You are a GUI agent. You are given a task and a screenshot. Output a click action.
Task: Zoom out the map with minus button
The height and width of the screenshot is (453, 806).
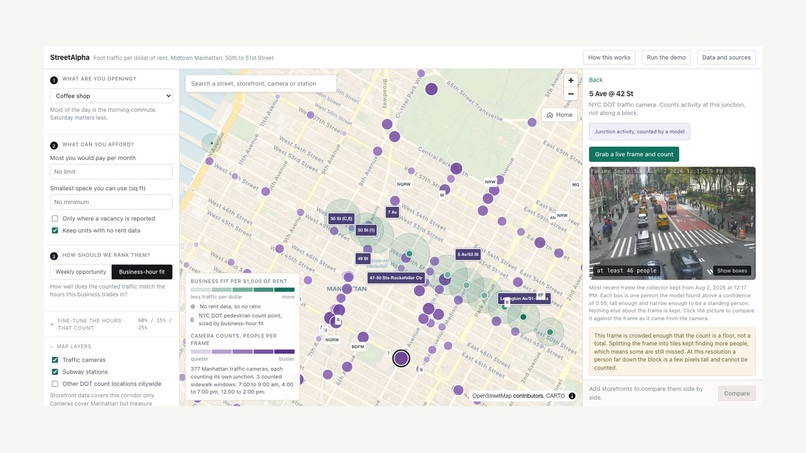[571, 94]
